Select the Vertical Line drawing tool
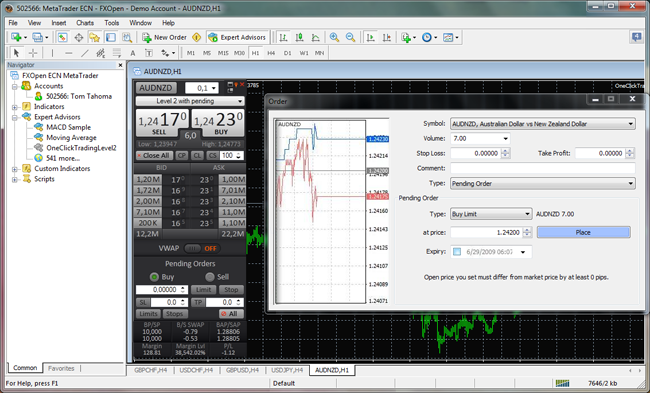 pyautogui.click(x=52, y=53)
